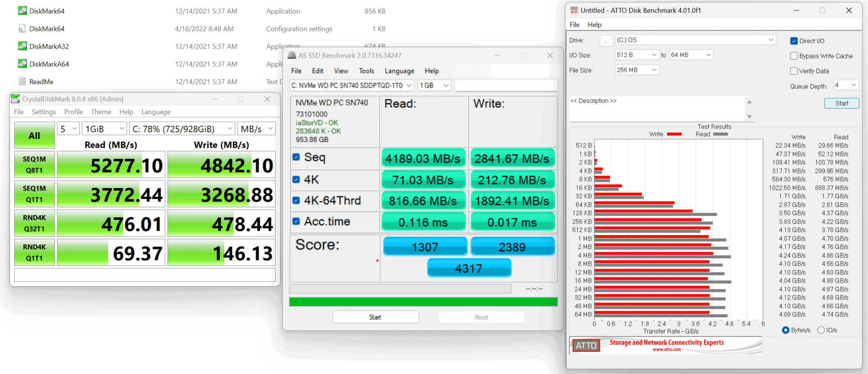Select the IO/s radio button
The image size is (868, 374).
point(821,330)
